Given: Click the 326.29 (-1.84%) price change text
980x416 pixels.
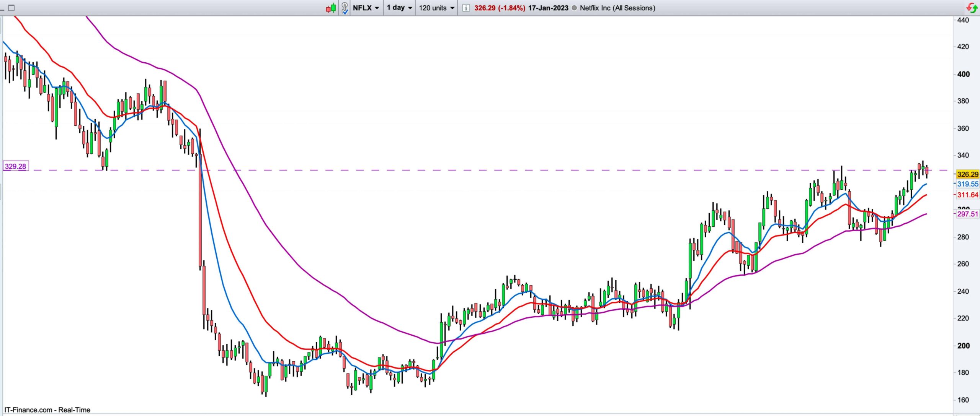Looking at the screenshot, I should click(x=499, y=8).
